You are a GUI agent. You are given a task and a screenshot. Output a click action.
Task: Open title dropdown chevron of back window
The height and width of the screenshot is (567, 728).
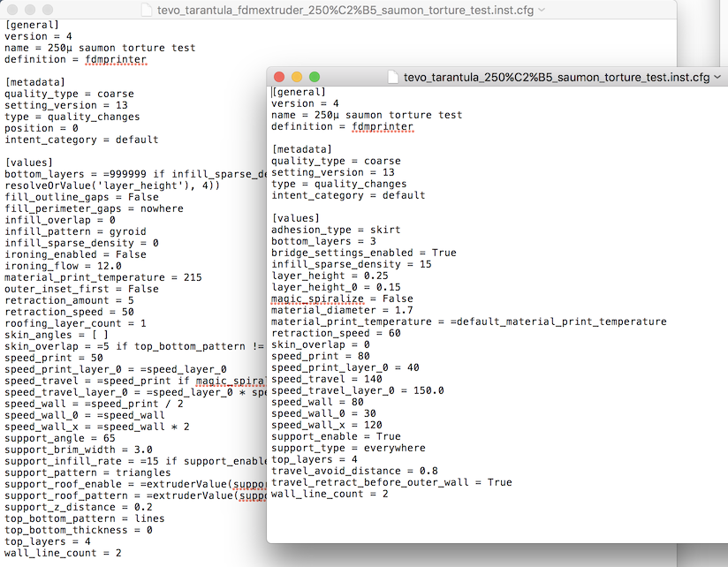[x=542, y=10]
